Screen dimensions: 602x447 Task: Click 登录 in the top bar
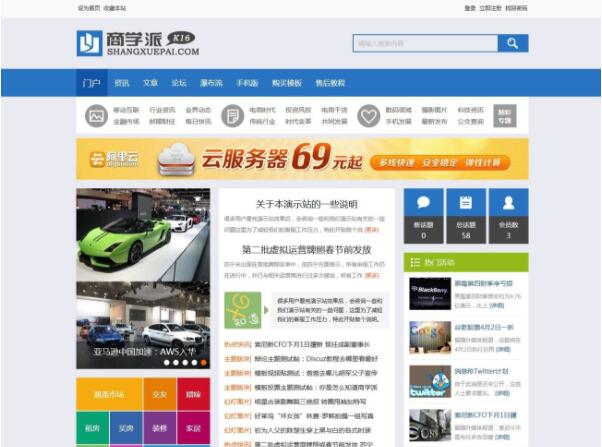pyautogui.click(x=470, y=8)
